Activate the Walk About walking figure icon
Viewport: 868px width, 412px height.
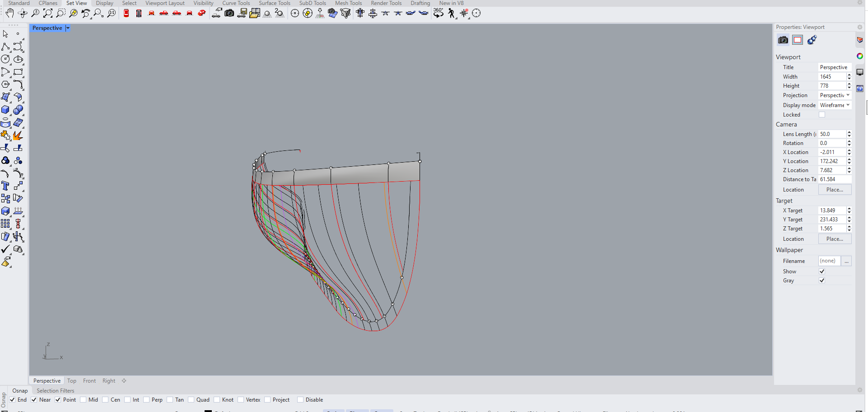coord(451,13)
